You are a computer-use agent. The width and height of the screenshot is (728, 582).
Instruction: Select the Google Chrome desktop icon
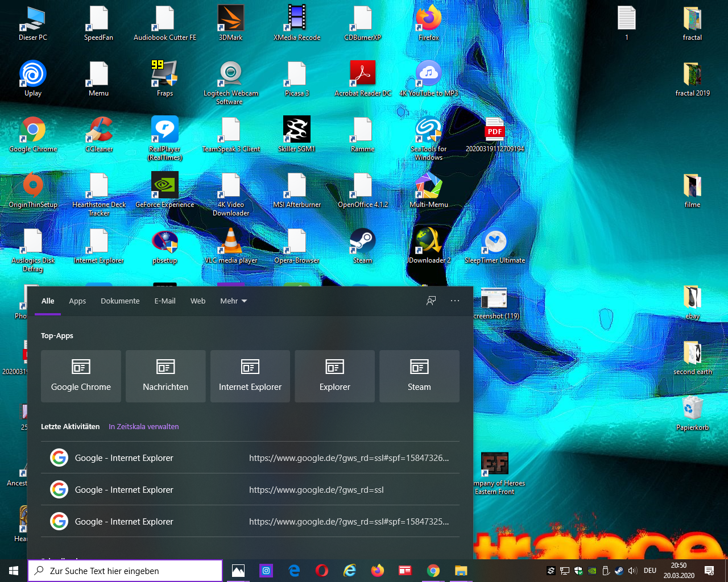point(33,134)
